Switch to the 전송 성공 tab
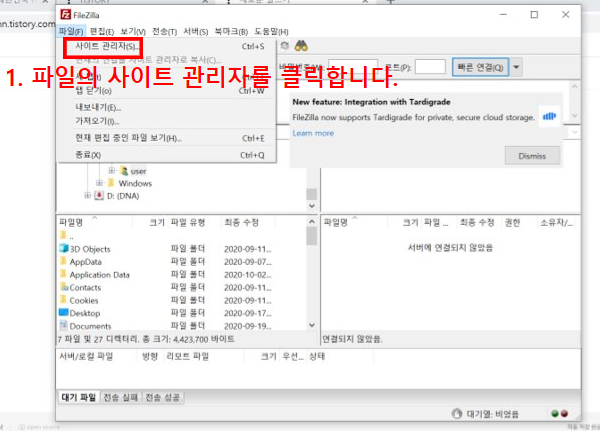Screen dimensions: 600x431 point(163,397)
